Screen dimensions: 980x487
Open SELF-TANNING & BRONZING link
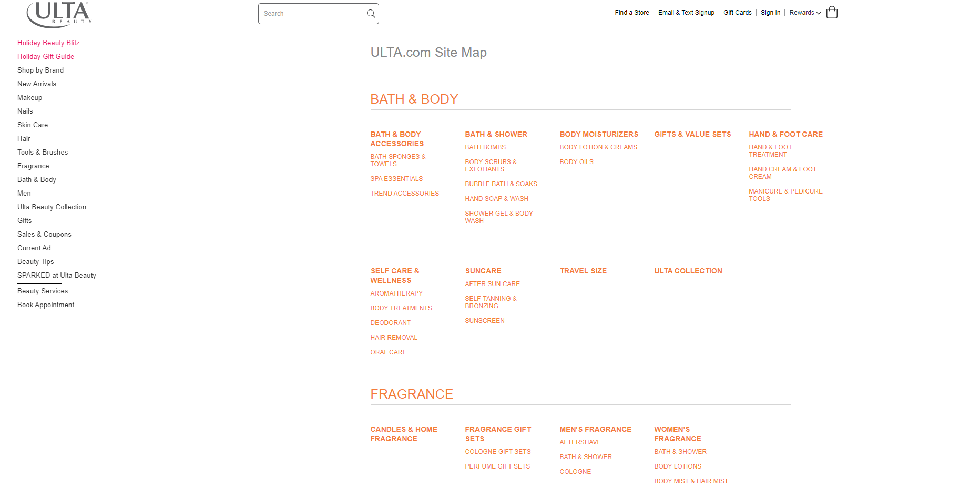click(491, 302)
